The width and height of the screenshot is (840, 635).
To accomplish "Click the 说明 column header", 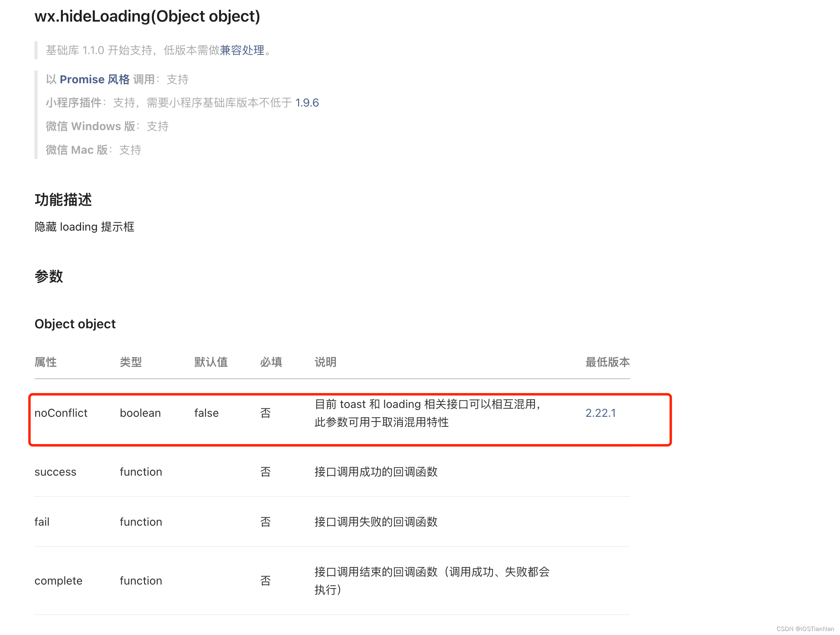I will point(326,362).
